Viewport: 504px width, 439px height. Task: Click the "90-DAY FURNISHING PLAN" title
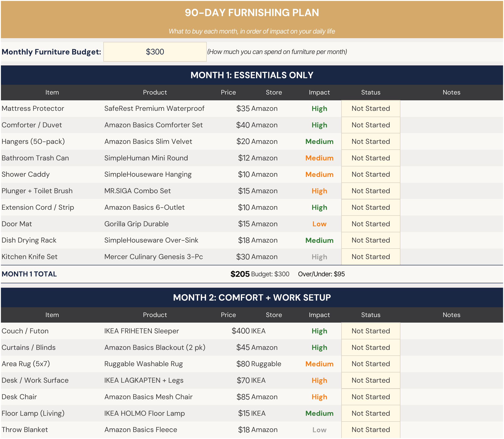pyautogui.click(x=252, y=13)
